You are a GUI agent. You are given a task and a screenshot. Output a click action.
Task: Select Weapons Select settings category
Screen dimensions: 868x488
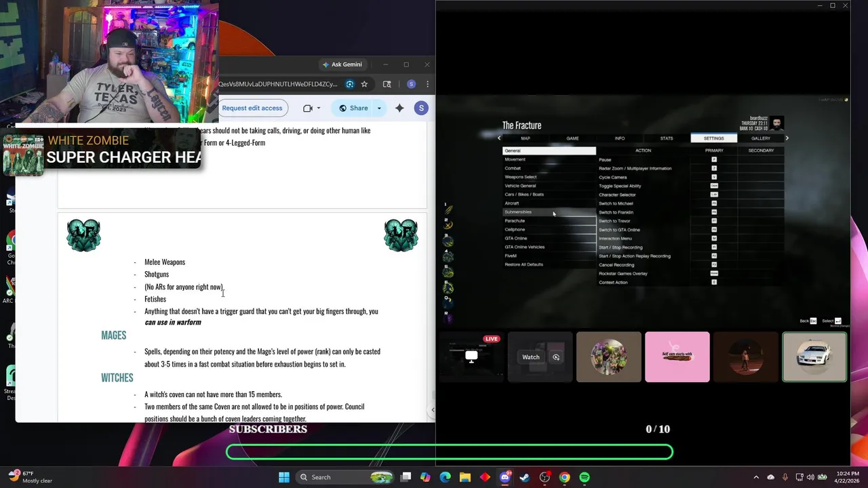coord(549,177)
